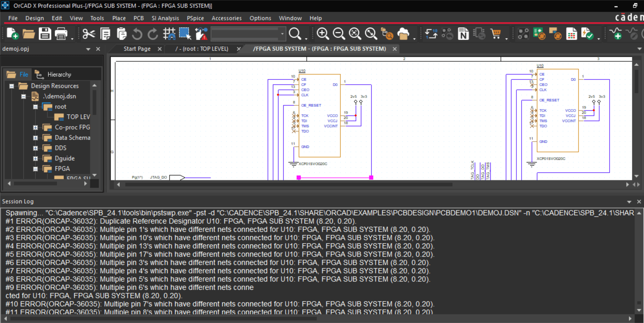Create netlist with the N icon
644x323 pixels.
463,34
